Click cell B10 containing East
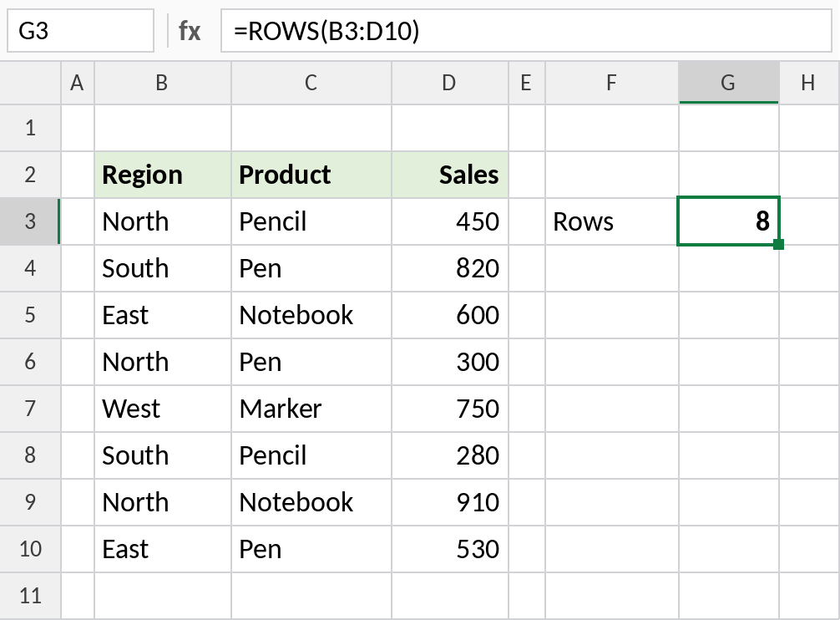This screenshot has width=840, height=620. [x=162, y=549]
